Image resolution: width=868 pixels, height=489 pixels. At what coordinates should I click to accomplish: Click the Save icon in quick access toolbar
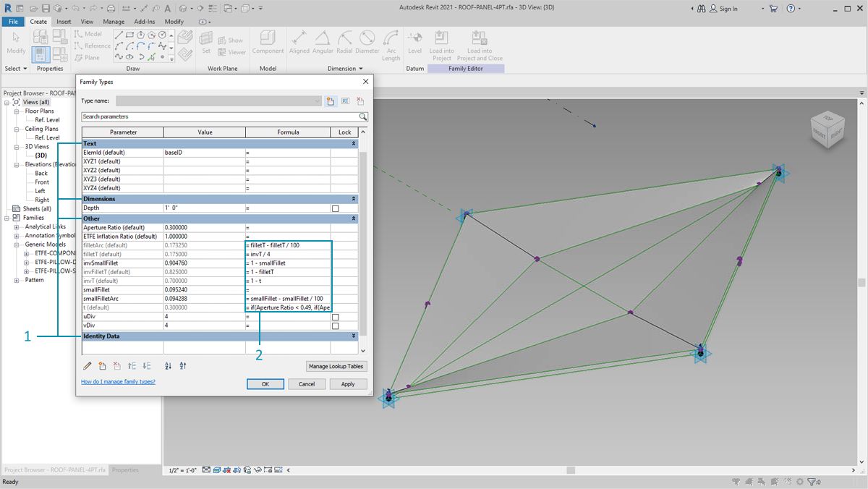[x=46, y=9]
